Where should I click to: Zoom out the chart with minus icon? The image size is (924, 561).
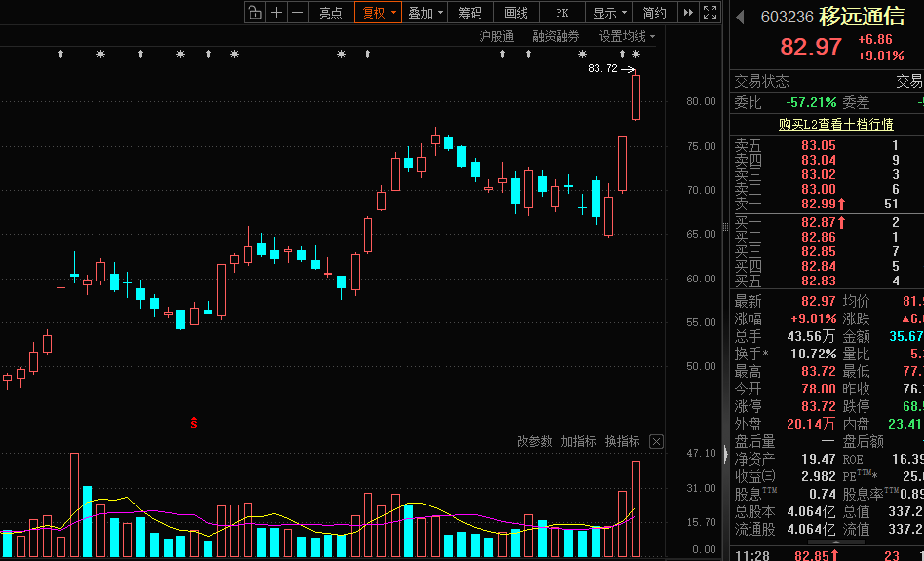(x=298, y=13)
